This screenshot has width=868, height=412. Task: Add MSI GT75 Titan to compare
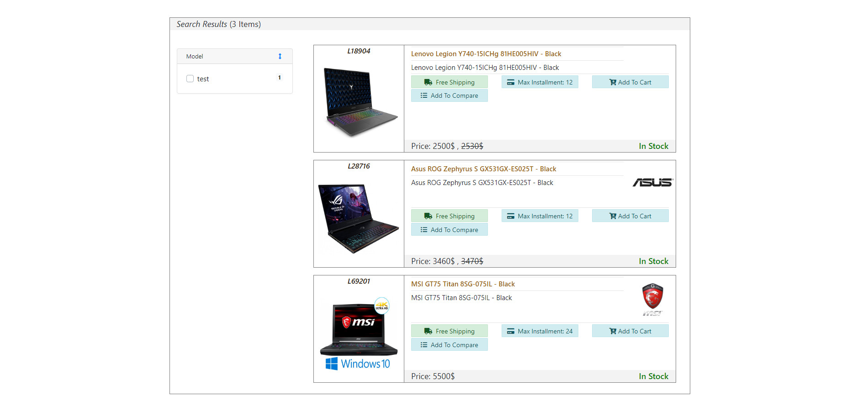450,345
